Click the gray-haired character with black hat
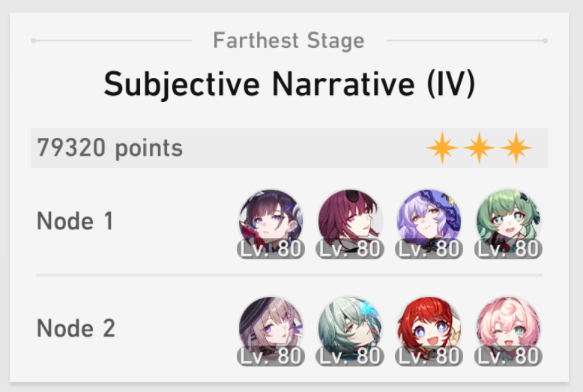 pos(271,329)
